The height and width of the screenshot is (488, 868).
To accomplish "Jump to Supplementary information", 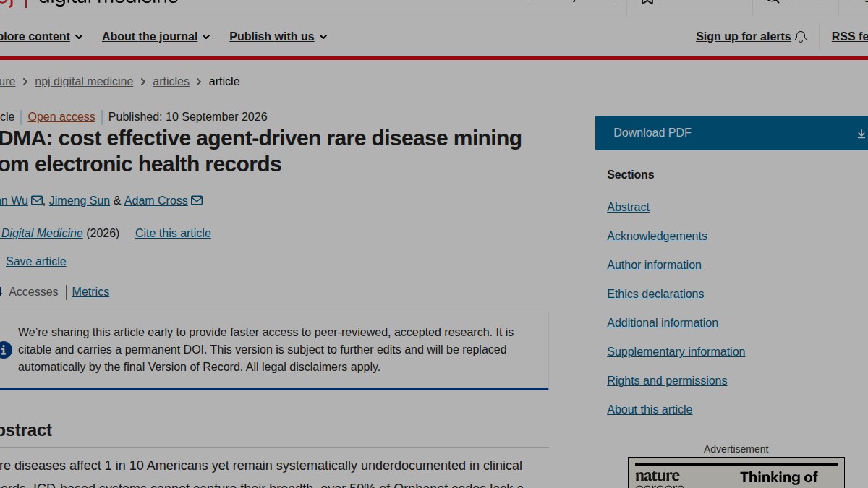I will pos(676,352).
